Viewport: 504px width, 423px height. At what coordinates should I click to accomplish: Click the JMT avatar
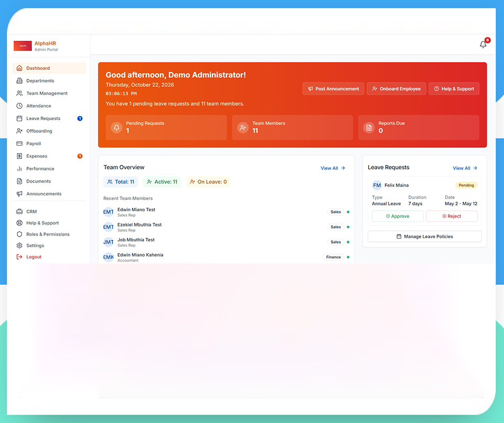point(108,242)
